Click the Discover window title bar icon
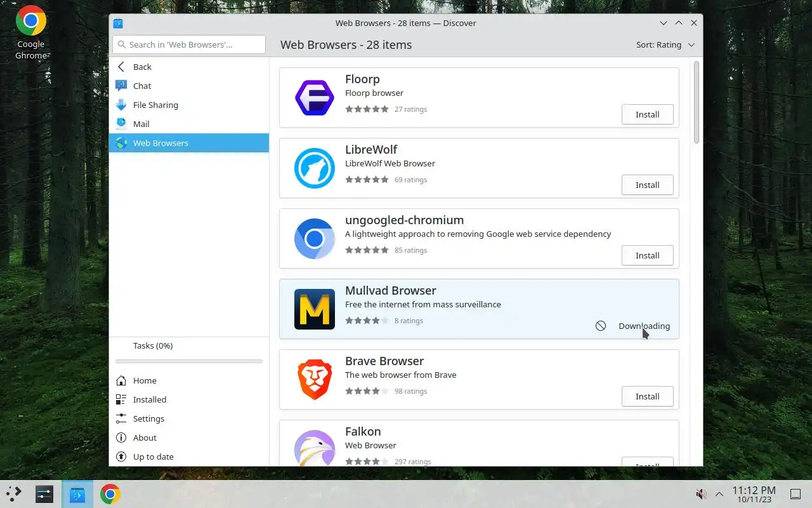Screen dimensions: 812x508 pyautogui.click(x=118, y=23)
